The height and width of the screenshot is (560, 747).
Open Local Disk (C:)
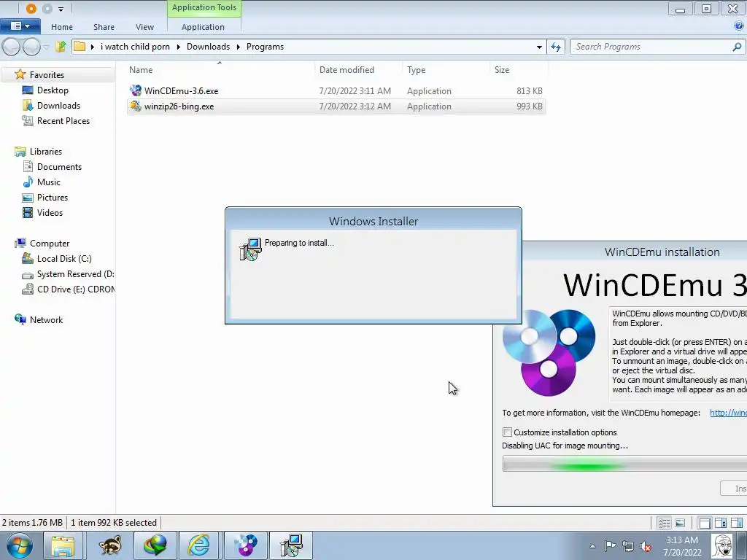[x=64, y=259]
